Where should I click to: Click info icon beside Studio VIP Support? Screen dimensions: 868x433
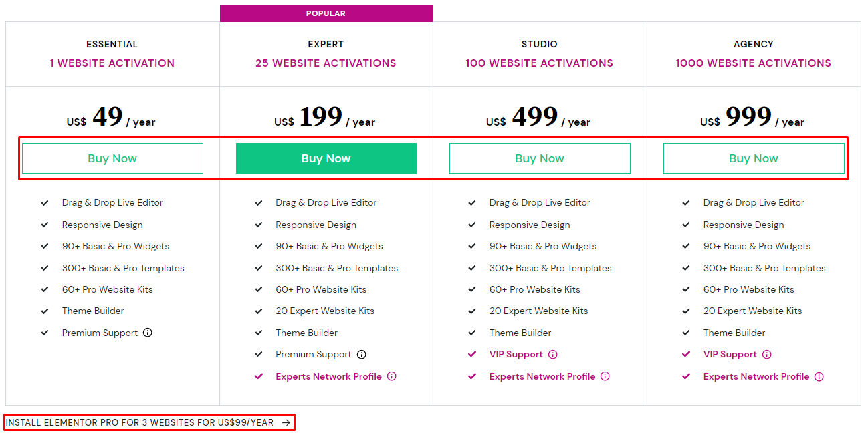coord(553,355)
